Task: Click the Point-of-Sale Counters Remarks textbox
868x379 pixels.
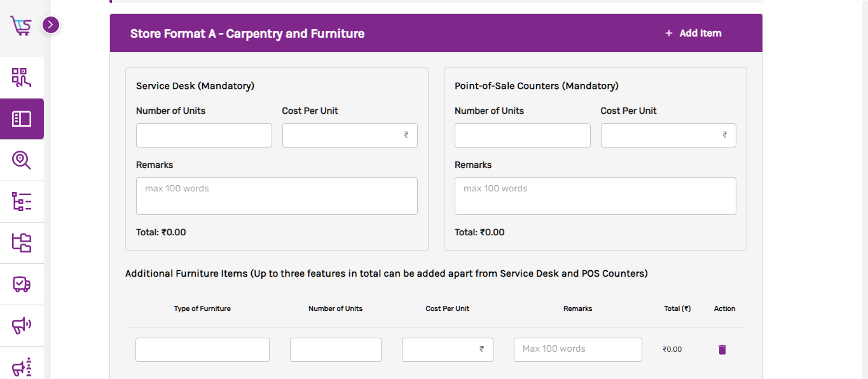Action: (x=595, y=196)
